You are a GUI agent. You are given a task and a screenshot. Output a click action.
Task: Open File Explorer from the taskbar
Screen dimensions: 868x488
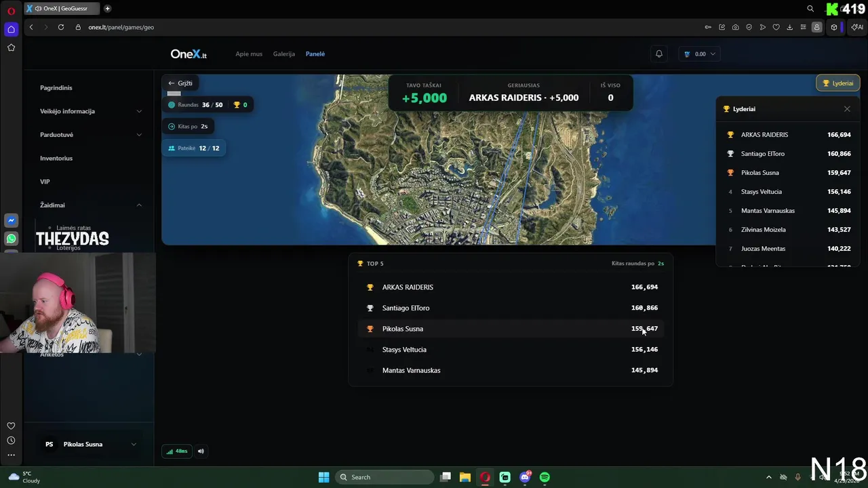465,477
